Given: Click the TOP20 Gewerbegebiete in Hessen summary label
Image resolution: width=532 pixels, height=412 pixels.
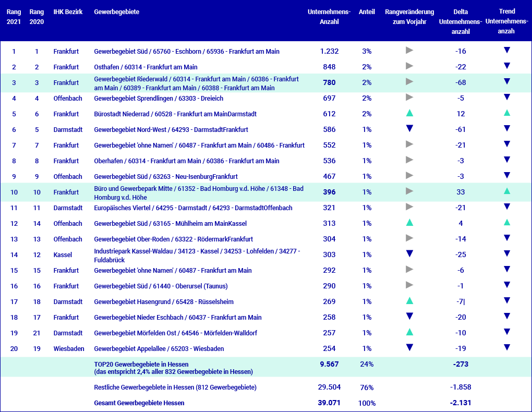Looking at the screenshot, I should point(141,364).
